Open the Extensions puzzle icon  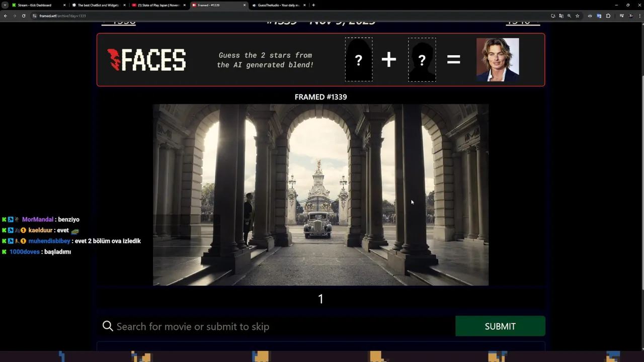coord(608,16)
